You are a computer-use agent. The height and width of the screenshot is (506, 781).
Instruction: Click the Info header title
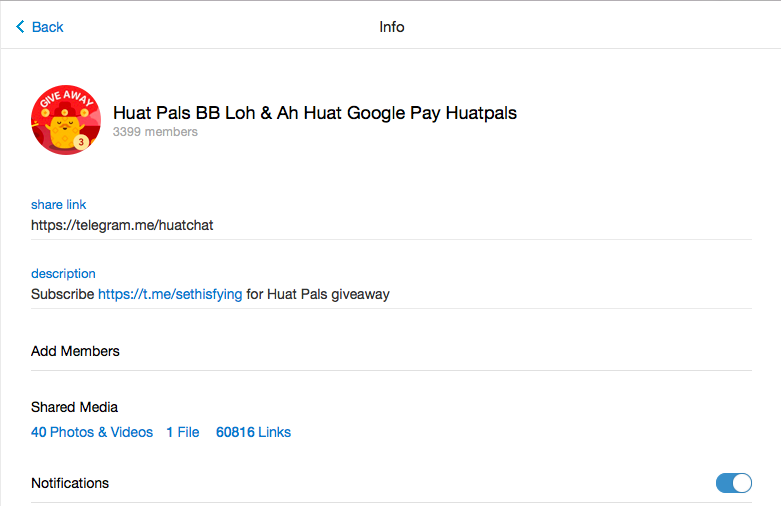391,27
